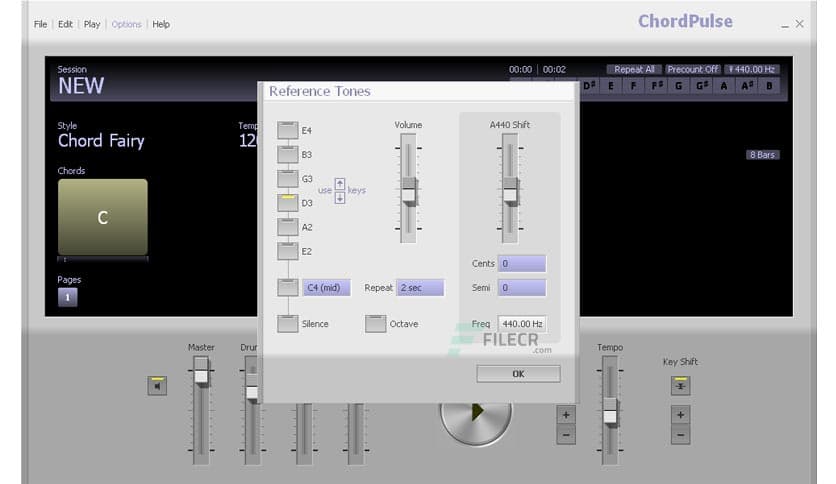Select the C chord block
Screen dimensions: 836x484
tap(103, 217)
